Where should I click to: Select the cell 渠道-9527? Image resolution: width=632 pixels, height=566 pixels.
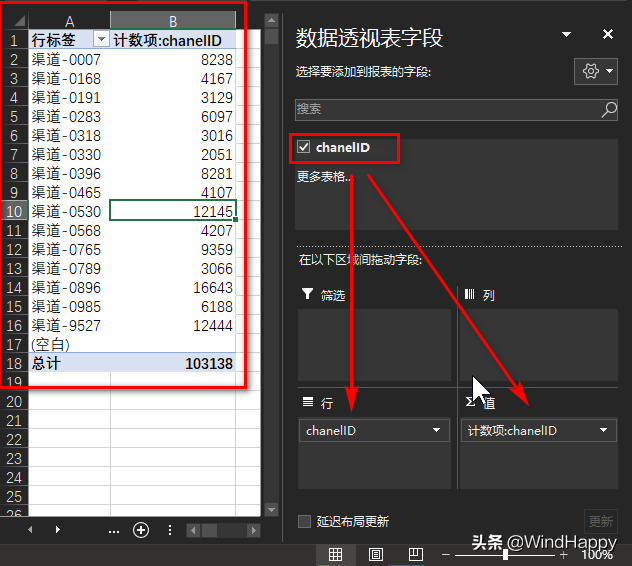click(69, 325)
